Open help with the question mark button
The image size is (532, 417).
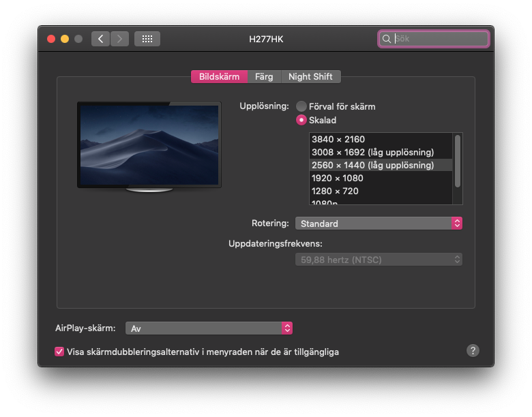point(473,350)
